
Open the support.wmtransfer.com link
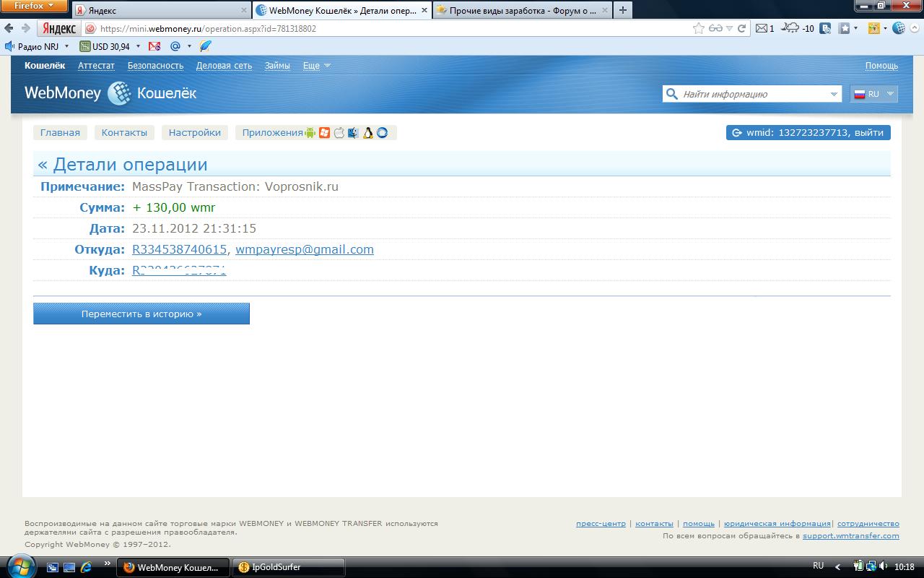point(851,536)
